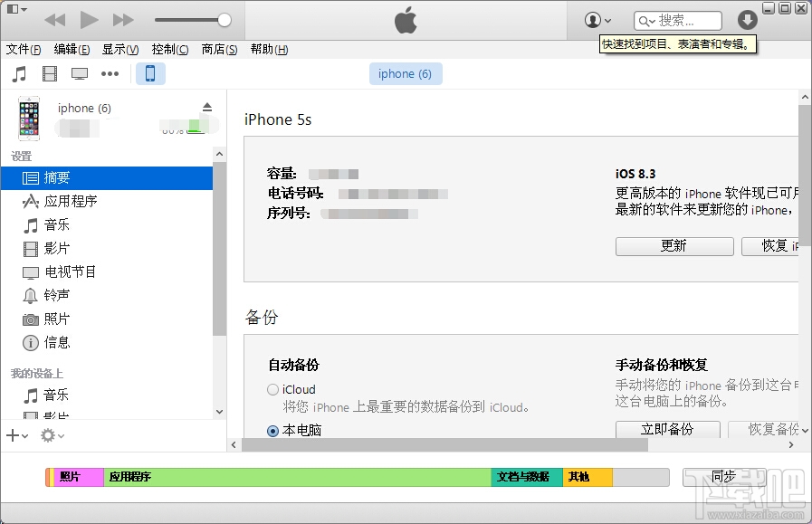Open the account dropdown chevron
Image resolution: width=812 pixels, height=524 pixels.
pyautogui.click(x=609, y=20)
